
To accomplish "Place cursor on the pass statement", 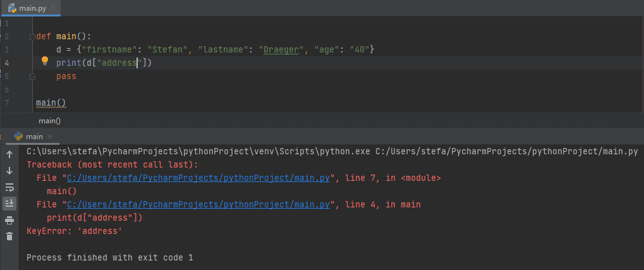I will coord(66,76).
